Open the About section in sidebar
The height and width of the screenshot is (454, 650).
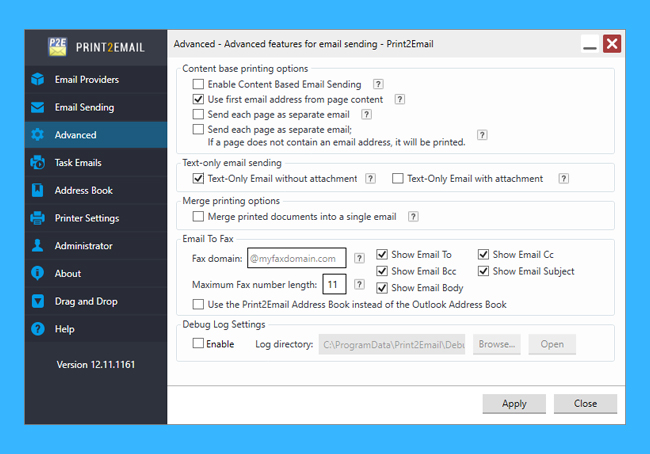pyautogui.click(x=96, y=273)
